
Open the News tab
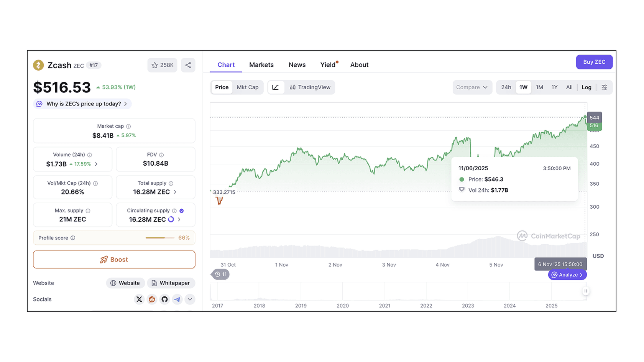(x=297, y=64)
